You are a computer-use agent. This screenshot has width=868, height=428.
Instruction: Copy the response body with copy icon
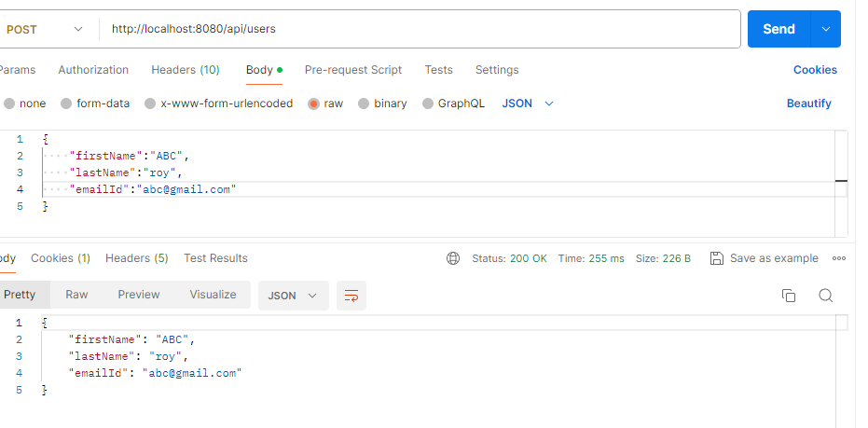(789, 296)
